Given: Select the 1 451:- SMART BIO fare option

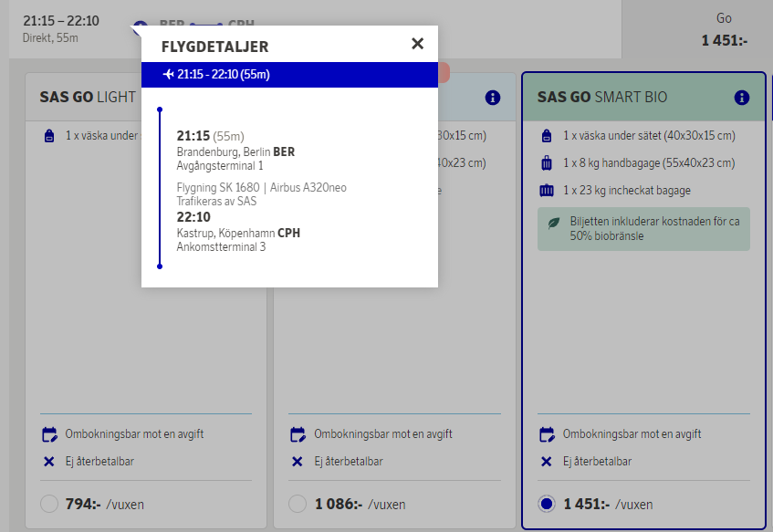Looking at the screenshot, I should coord(545,504).
